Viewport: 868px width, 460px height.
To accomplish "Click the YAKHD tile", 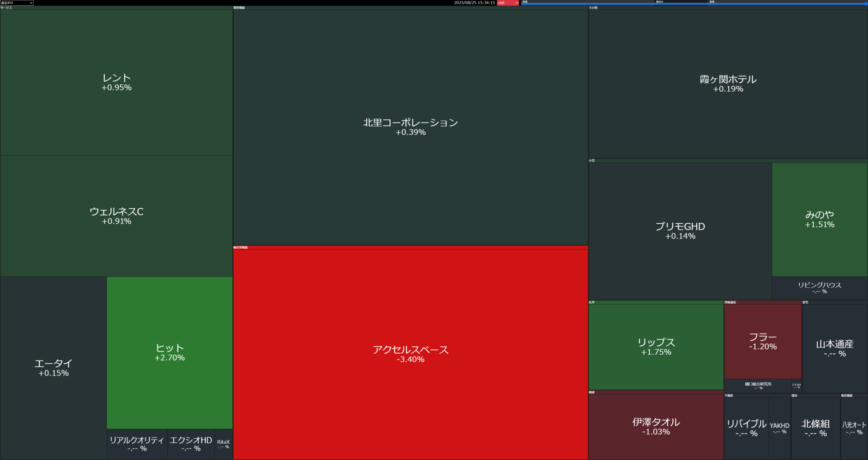I will (x=779, y=428).
